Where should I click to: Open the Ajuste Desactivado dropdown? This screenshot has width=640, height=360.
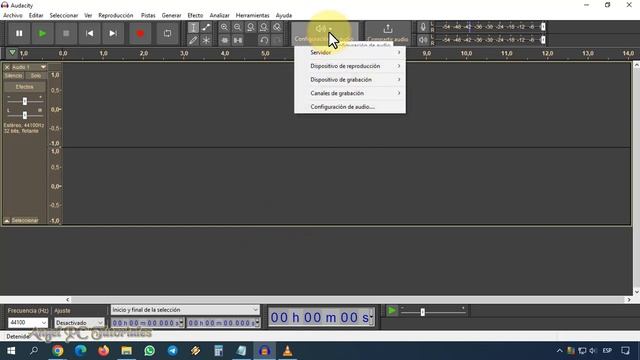[x=79, y=322]
